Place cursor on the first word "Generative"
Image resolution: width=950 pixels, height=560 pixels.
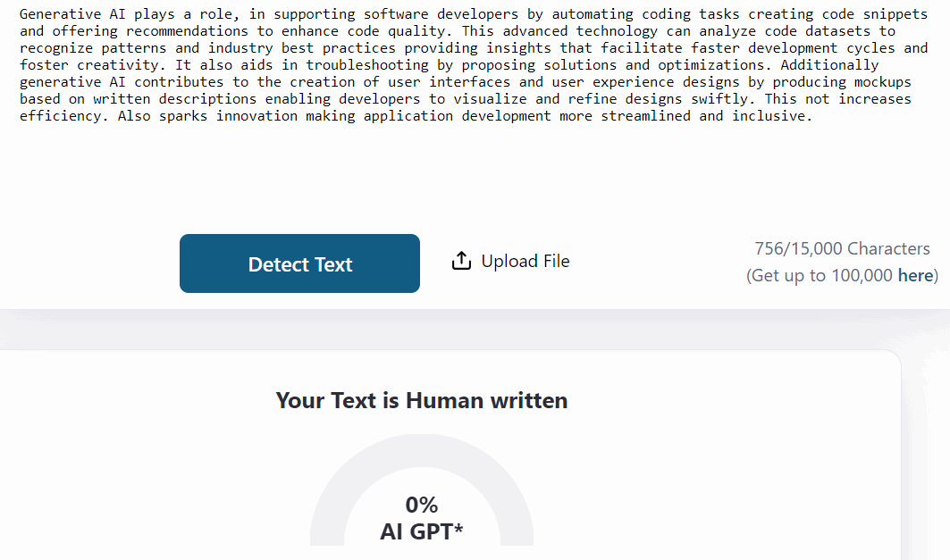pos(61,14)
